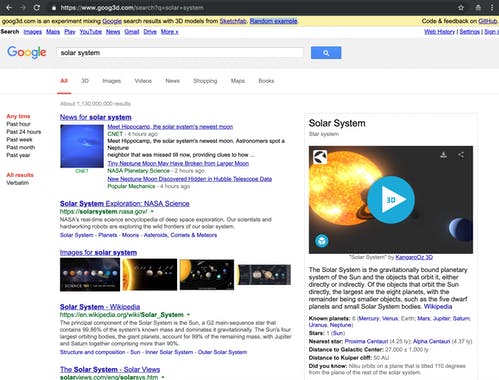
Task: Bookmark page with the star icon
Action: coord(461,7)
